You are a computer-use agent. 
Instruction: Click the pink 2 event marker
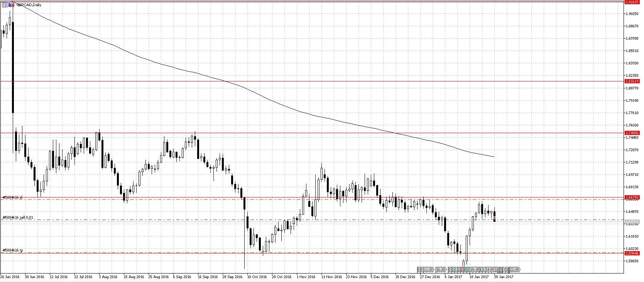[x=462, y=270]
